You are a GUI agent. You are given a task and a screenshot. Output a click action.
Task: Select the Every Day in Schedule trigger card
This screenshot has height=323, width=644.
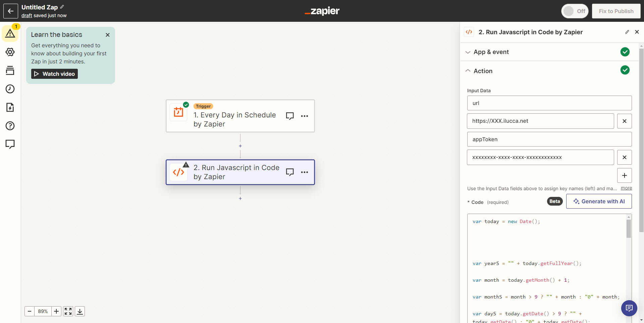point(240,116)
